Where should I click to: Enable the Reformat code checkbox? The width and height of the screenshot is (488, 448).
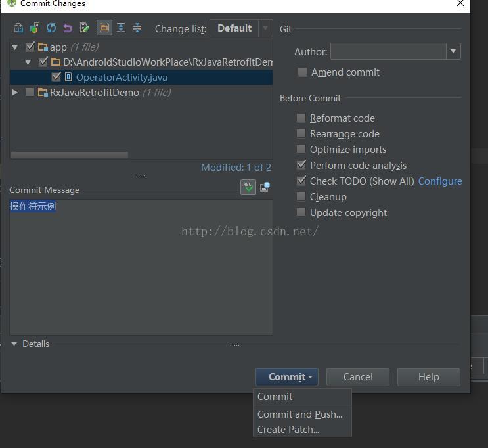tap(301, 118)
